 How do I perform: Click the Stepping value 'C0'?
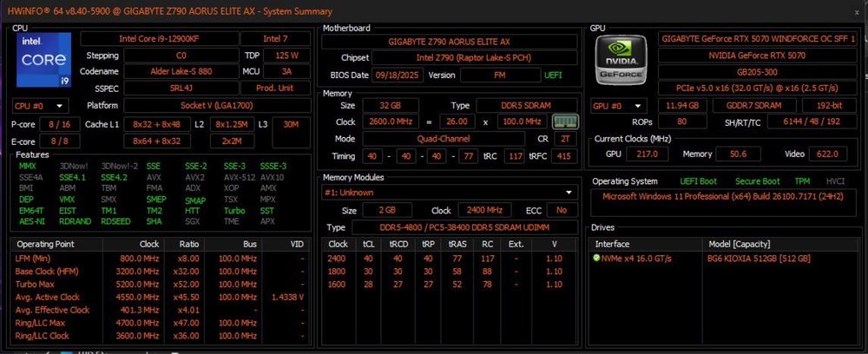(x=181, y=56)
